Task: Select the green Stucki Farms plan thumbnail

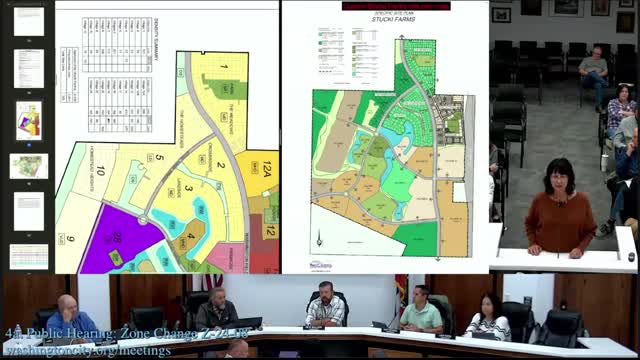Action: pyautogui.click(x=29, y=166)
